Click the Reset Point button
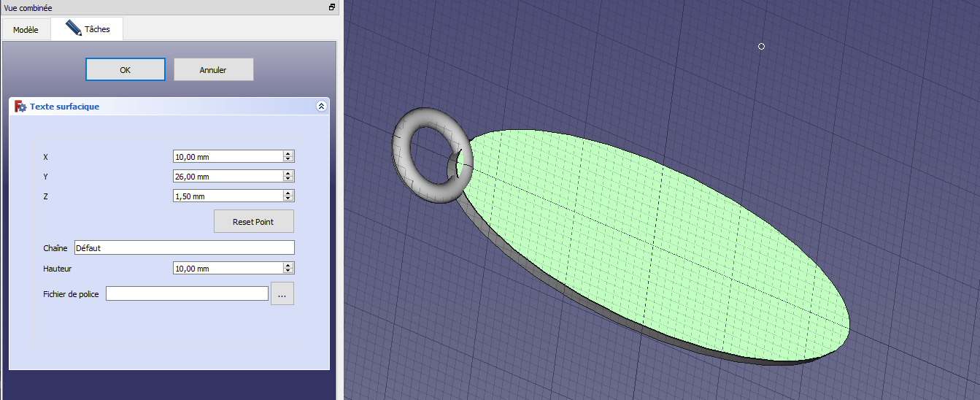The width and height of the screenshot is (980, 400). [x=254, y=221]
